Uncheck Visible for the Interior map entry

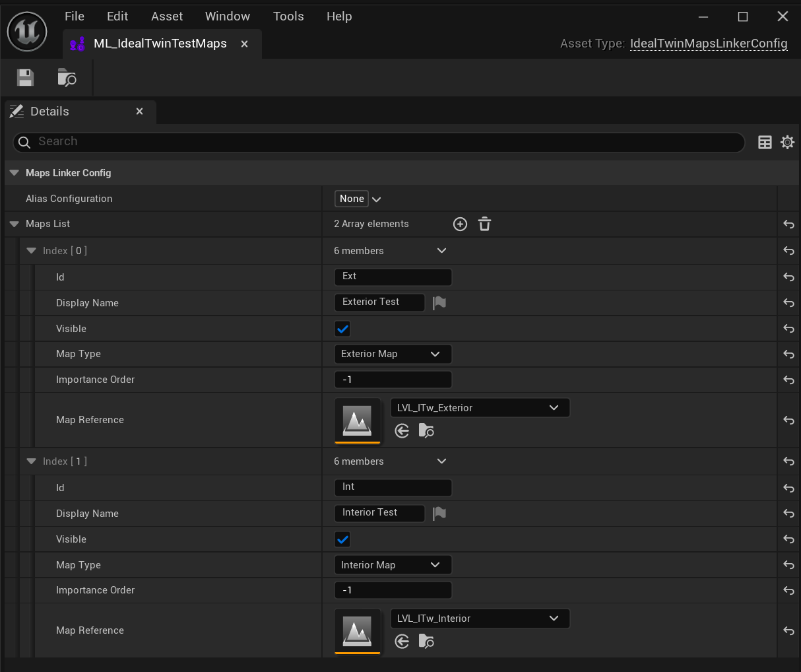(342, 539)
